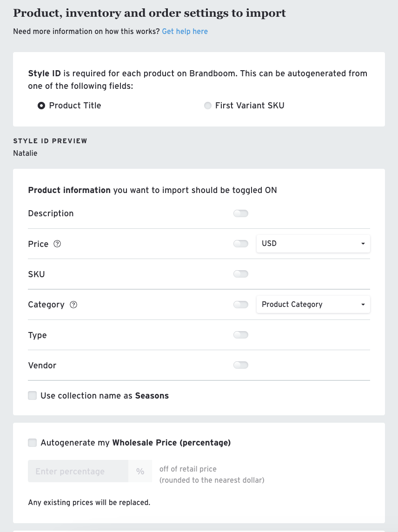Screen dimensions: 398x532
Task: Toggle Type import on
Action: pyautogui.click(x=241, y=334)
